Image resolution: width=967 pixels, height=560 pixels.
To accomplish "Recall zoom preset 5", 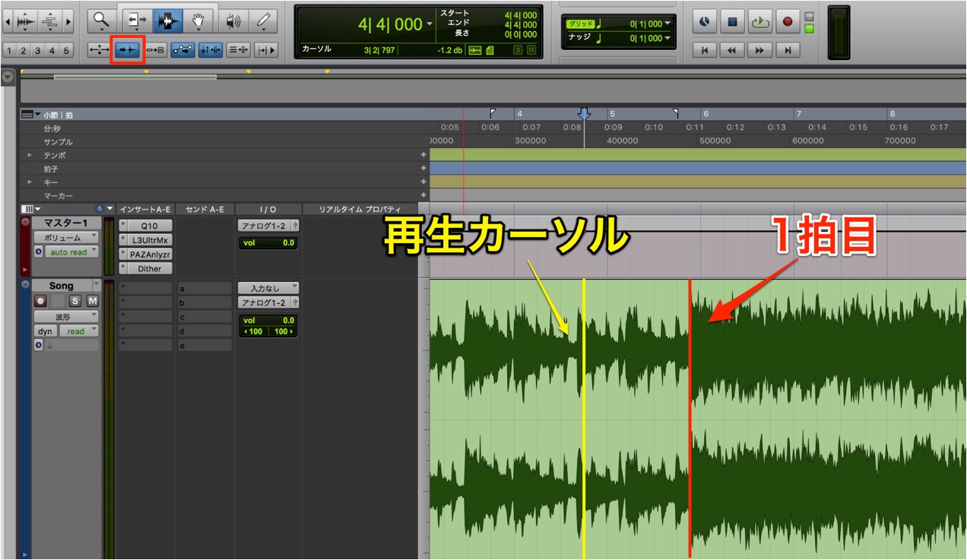I will click(66, 51).
